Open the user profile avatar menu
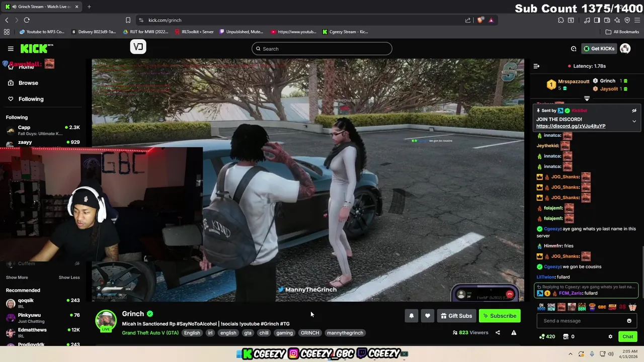Viewport: 644px width, 362px height. click(625, 49)
